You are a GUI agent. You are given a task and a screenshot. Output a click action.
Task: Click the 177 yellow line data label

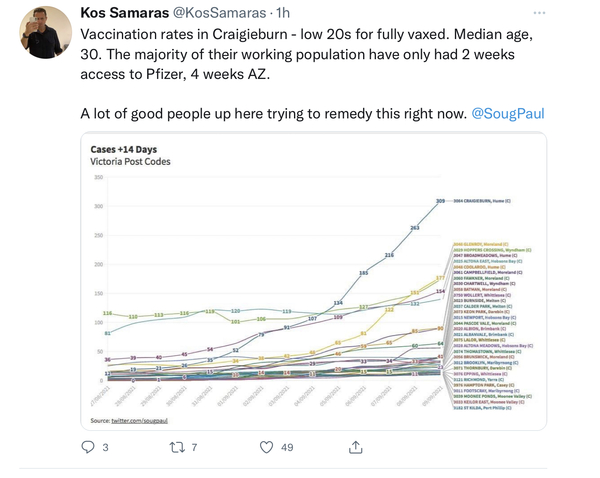(x=441, y=278)
